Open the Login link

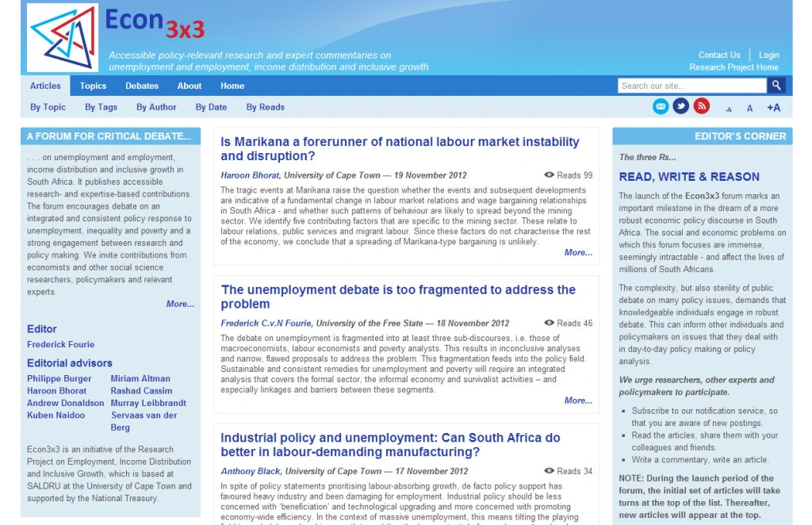coord(769,55)
